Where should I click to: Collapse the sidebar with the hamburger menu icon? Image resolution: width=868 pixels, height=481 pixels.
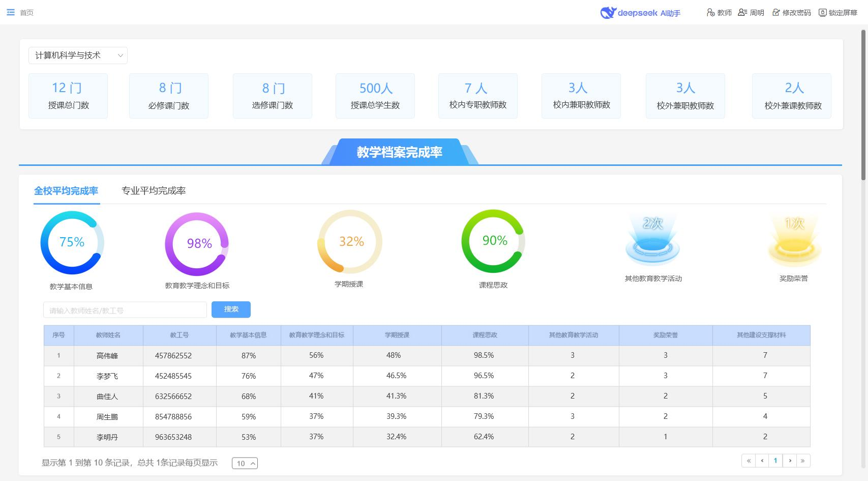pyautogui.click(x=10, y=12)
